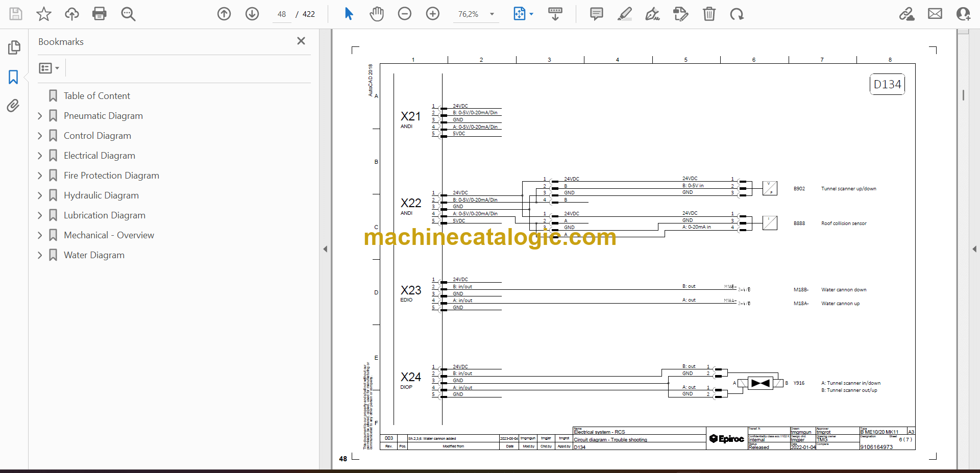Open the stamp tool

[680, 14]
